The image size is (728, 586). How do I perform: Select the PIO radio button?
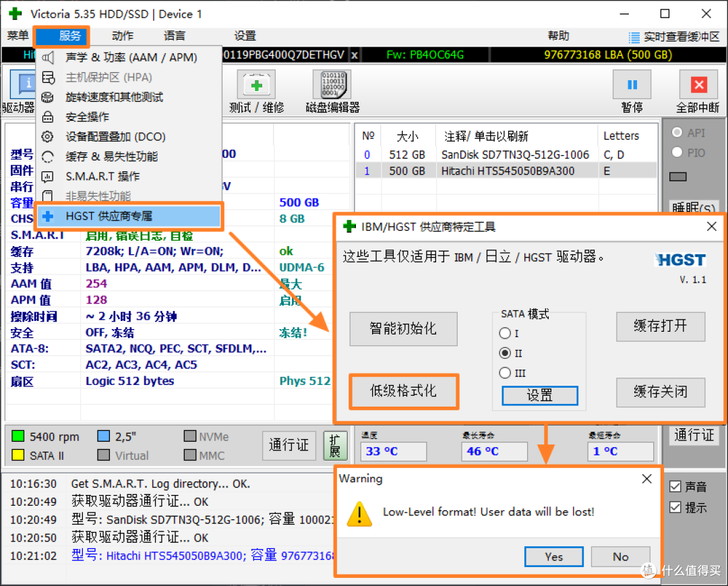[677, 152]
